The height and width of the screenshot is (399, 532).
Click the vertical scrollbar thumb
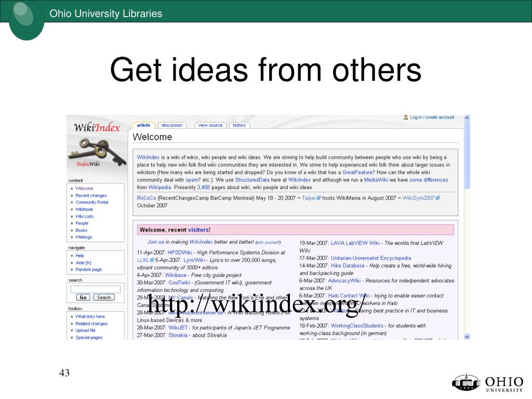[467, 155]
